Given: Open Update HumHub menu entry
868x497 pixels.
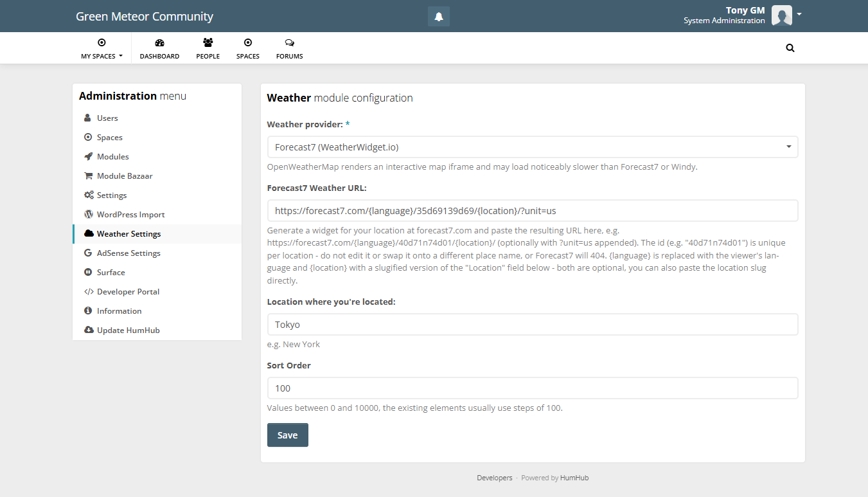Looking at the screenshot, I should click(157, 330).
